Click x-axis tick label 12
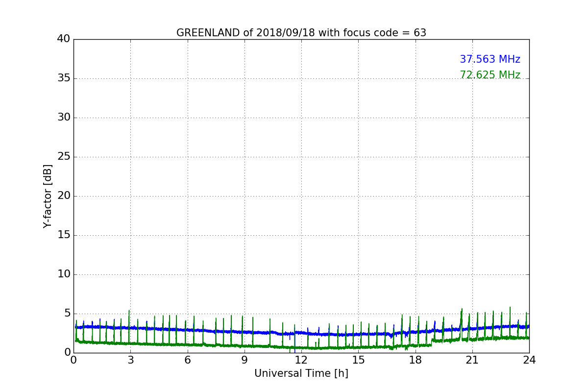This screenshot has height=392, width=588. click(301, 360)
